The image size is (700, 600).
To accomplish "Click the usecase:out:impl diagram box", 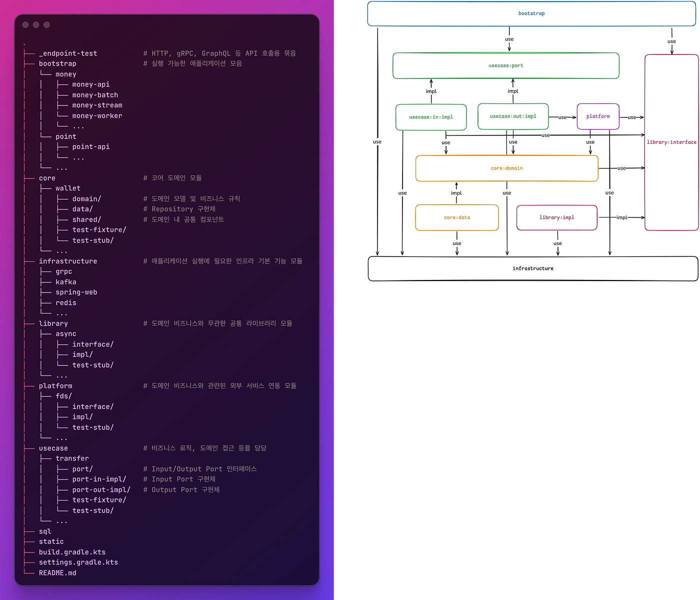I will [x=513, y=116].
